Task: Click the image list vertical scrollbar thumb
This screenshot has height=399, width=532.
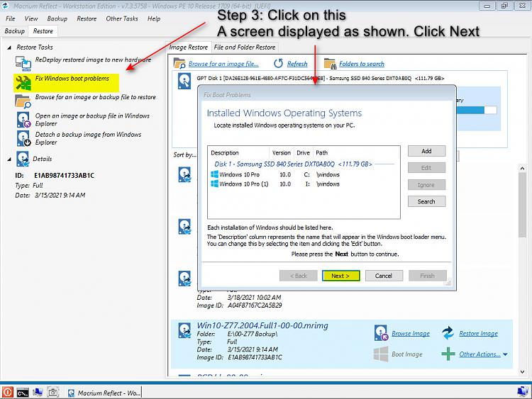Action: [x=522, y=205]
